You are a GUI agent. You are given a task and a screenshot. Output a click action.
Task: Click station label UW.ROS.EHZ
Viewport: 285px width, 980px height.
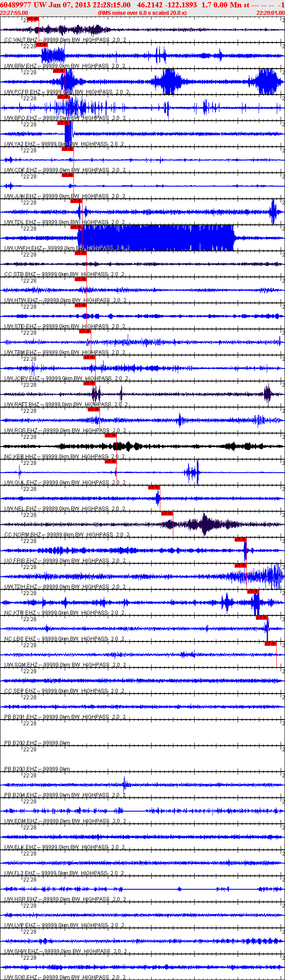[x=21, y=431]
